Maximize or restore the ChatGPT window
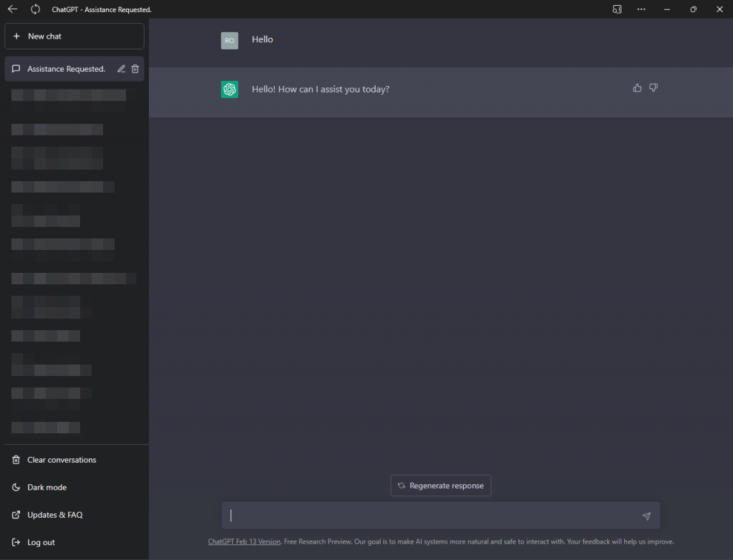 pos(693,9)
